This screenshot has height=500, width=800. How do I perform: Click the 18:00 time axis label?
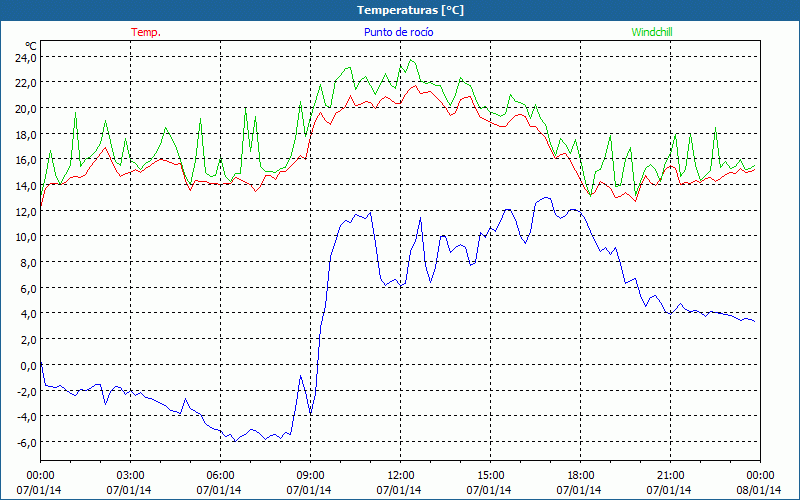(580, 476)
